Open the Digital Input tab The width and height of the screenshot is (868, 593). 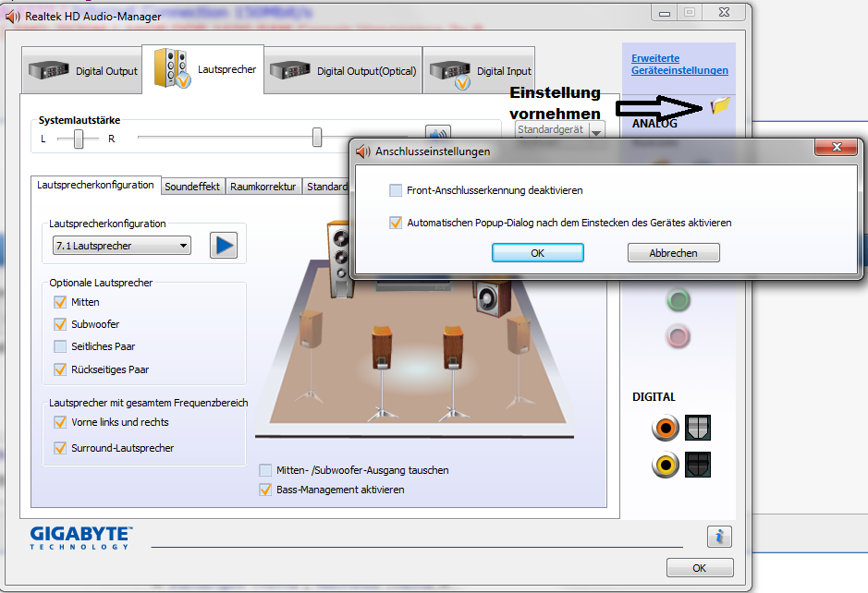[480, 71]
